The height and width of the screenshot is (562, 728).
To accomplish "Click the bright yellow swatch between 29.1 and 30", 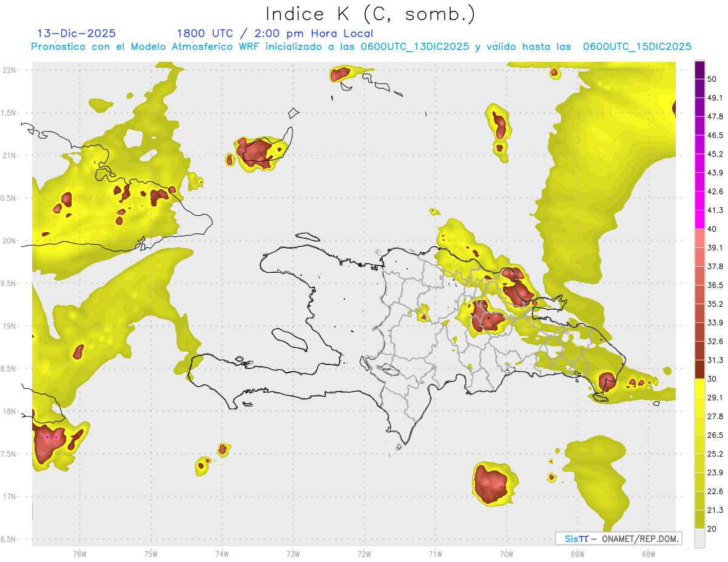I will 699,389.
